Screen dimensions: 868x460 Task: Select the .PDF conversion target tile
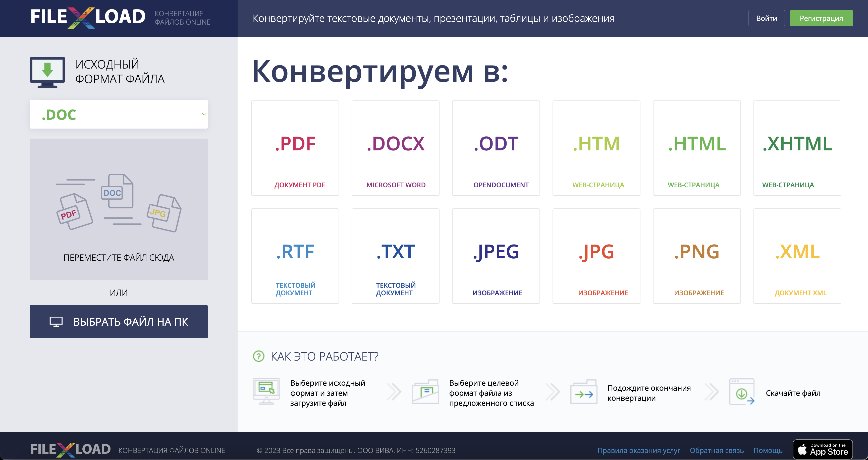295,148
